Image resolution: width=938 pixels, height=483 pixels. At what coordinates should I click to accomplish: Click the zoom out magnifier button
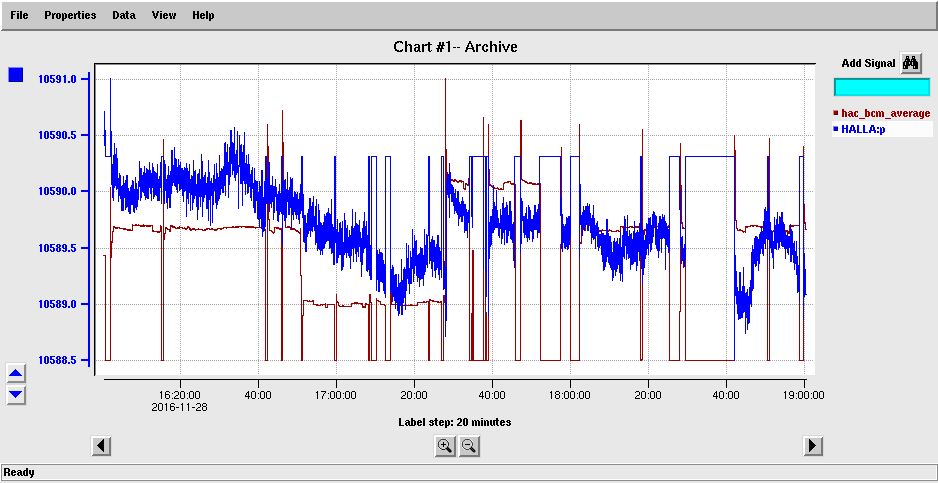469,446
